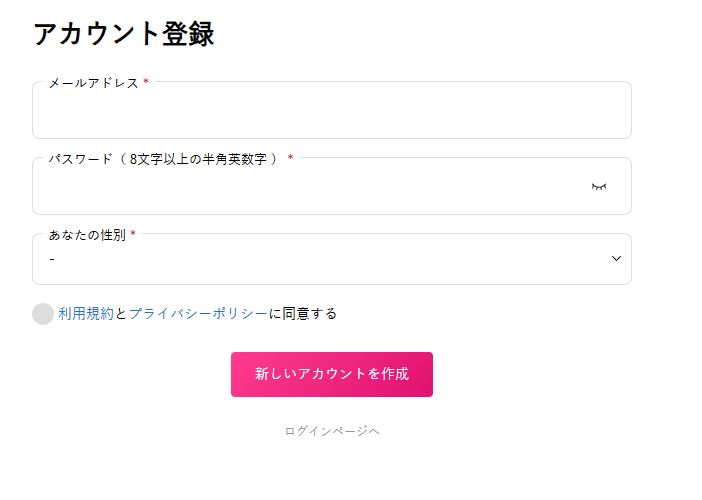Click the 8文字以上の半角英数字 password hint

pyautogui.click(x=202, y=159)
